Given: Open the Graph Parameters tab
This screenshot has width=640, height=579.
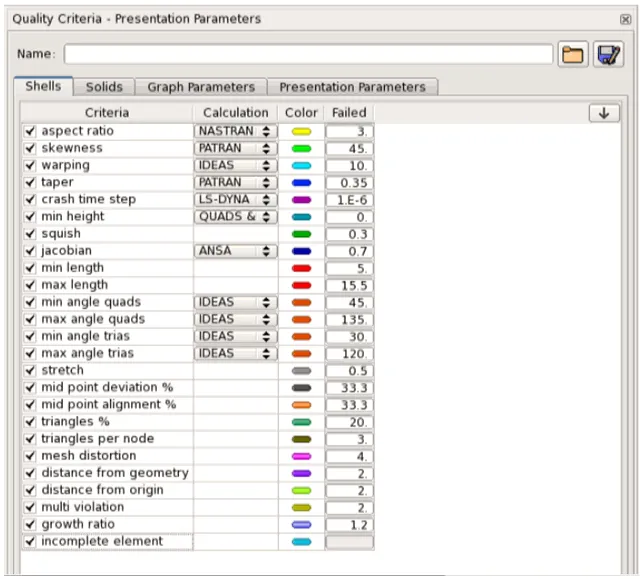Looking at the screenshot, I should [201, 87].
